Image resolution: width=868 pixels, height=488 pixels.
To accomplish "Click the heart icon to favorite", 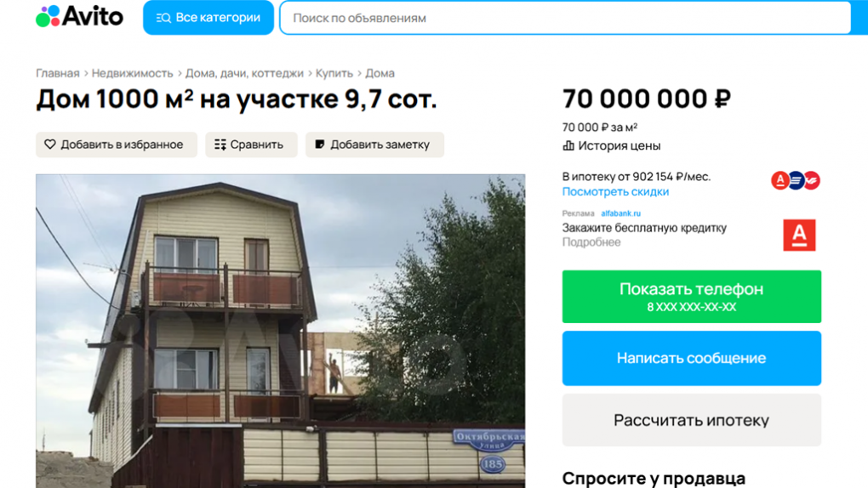I will 50,145.
